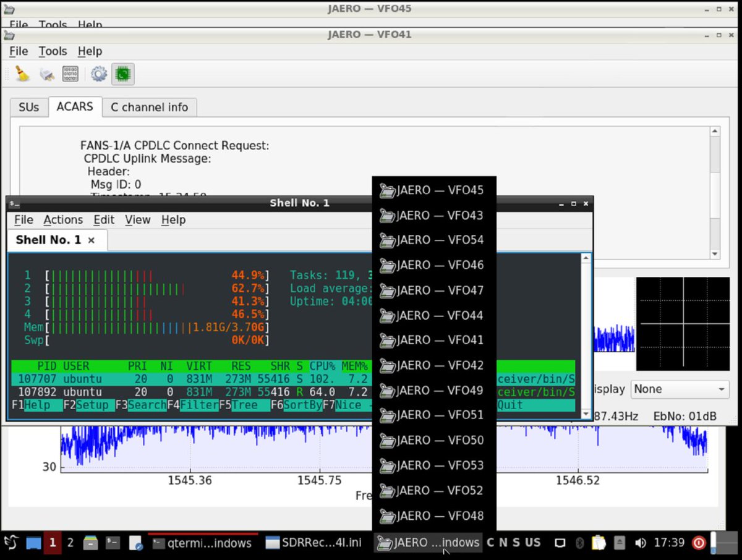
Task: Switch to workspace 2 on the pager
Action: 70,543
